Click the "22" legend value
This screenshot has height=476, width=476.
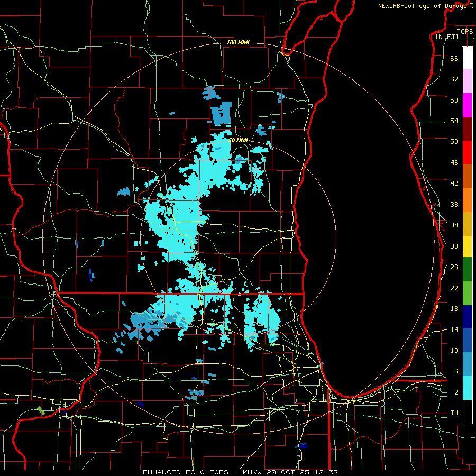click(x=454, y=288)
